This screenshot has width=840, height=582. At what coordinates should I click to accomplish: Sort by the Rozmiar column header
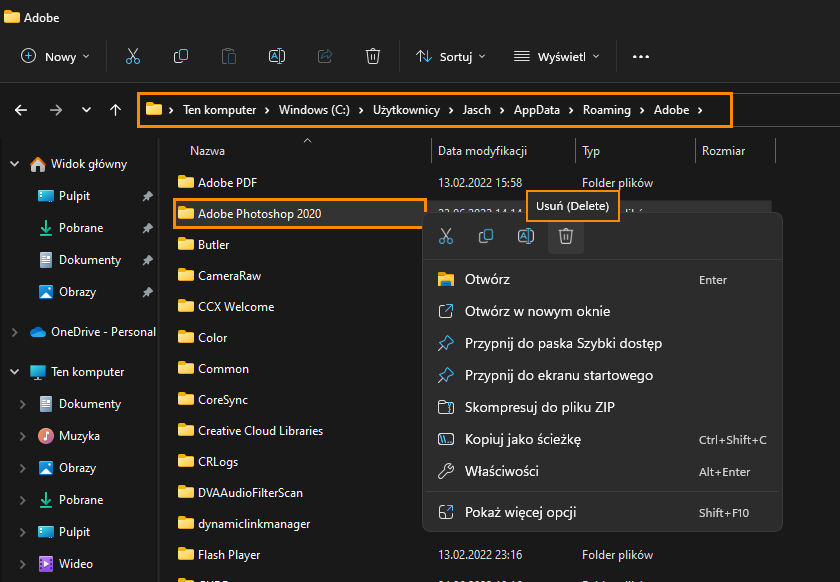723,151
